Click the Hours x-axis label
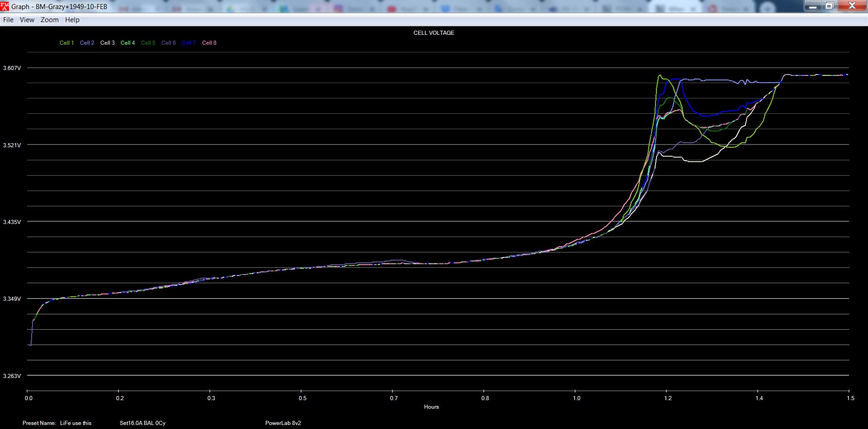Viewport: 868px width, 429px height. 431,407
